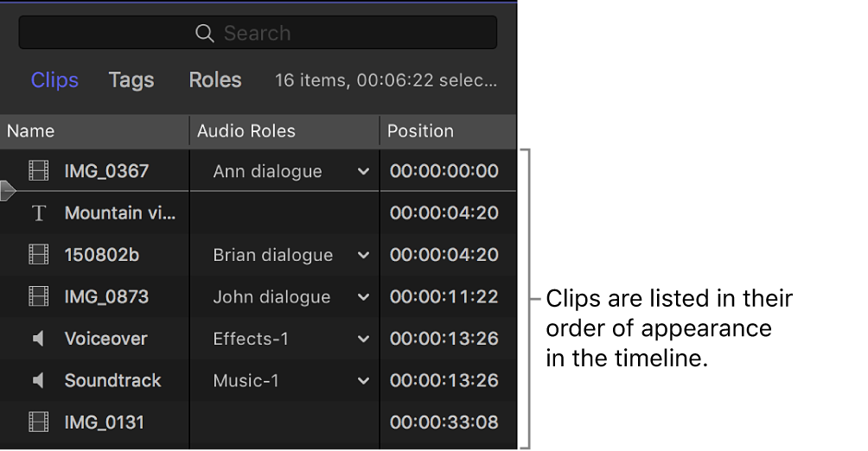The width and height of the screenshot is (868, 451).
Task: Change the Effects-1 audio role dropdown
Action: 363,340
